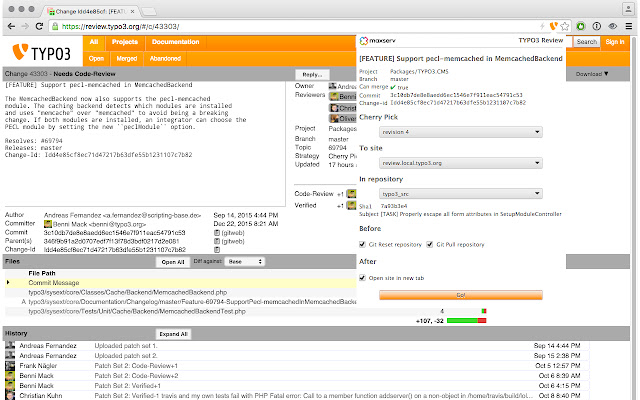Select the All menu tab
The width and height of the screenshot is (640, 400).
tap(94, 42)
